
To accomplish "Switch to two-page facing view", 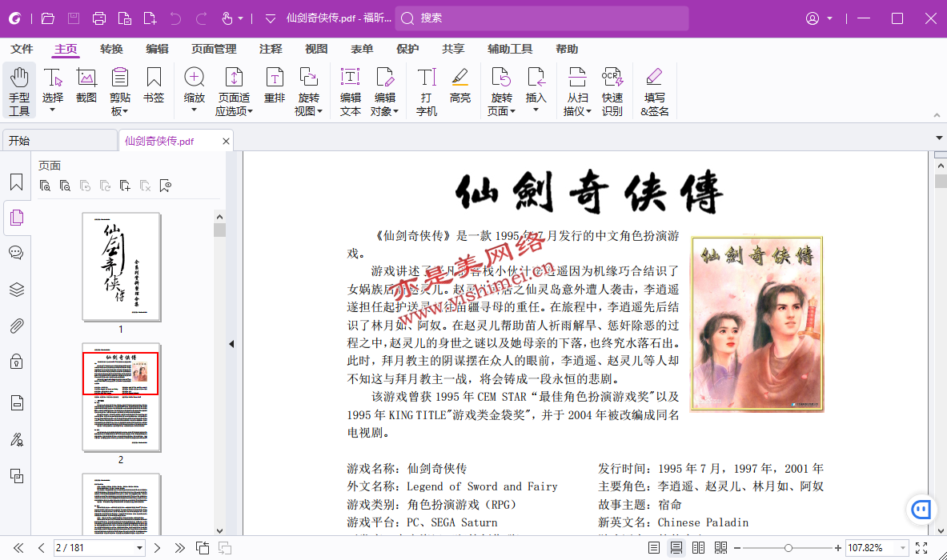I will pyautogui.click(x=698, y=548).
